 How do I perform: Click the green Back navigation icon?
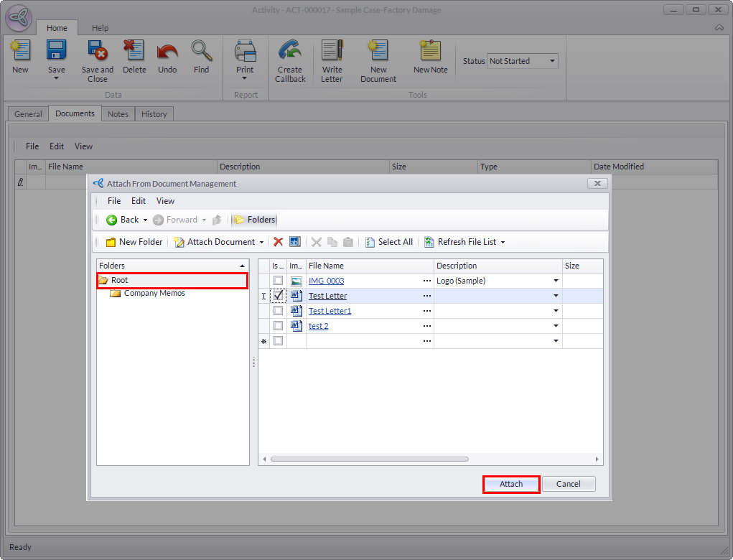(x=111, y=220)
